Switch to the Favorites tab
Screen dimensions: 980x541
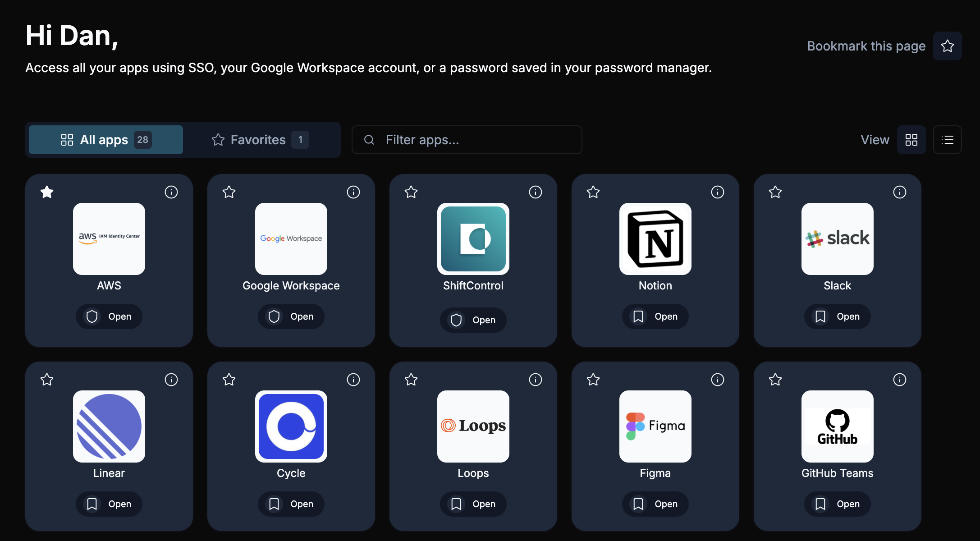[260, 140]
